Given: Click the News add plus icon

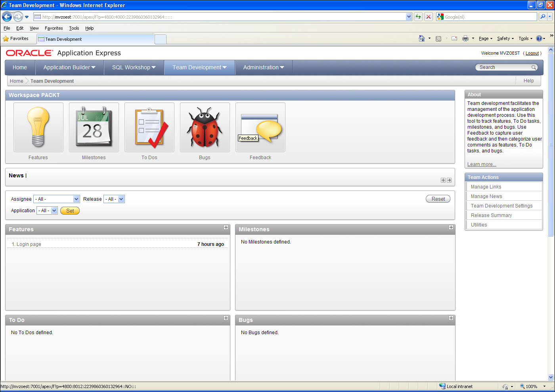Looking at the screenshot, I should (443, 180).
